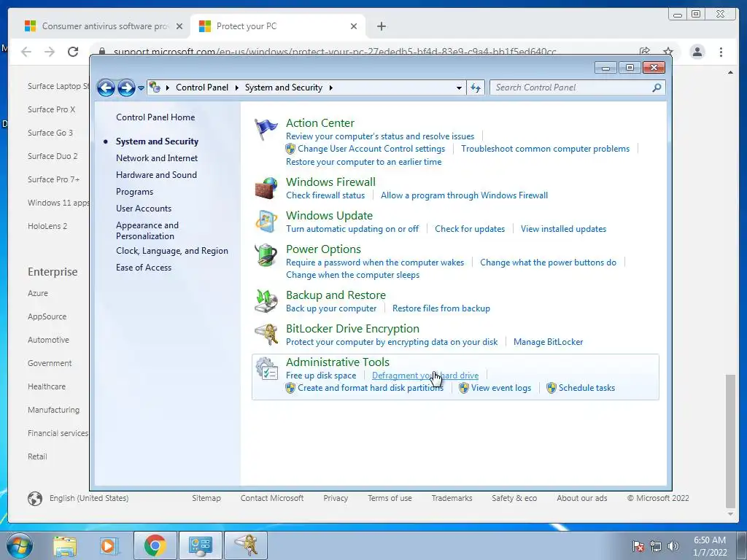Image resolution: width=747 pixels, height=560 pixels.
Task: Share this page from Chrome address bar
Action: click(645, 52)
